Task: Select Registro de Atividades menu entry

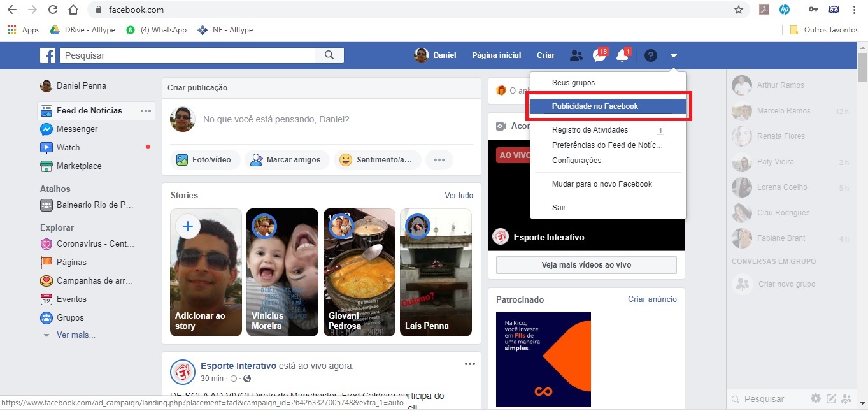Action: tap(608, 130)
